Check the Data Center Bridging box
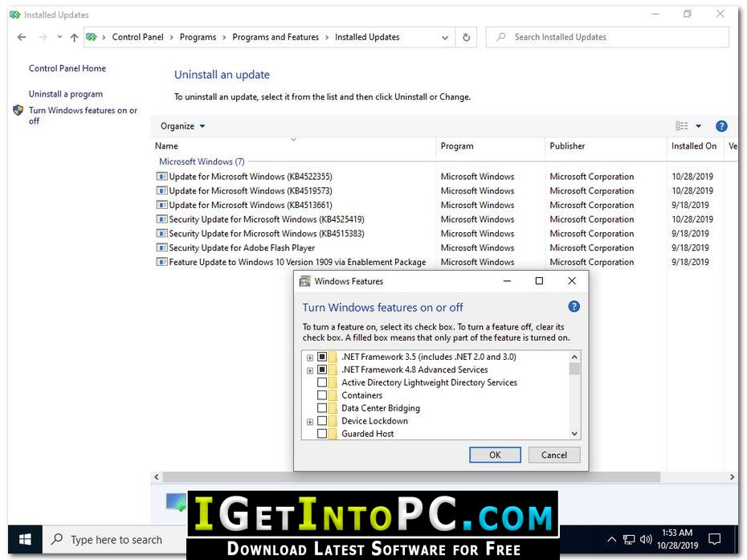The image size is (747, 560). [x=322, y=408]
